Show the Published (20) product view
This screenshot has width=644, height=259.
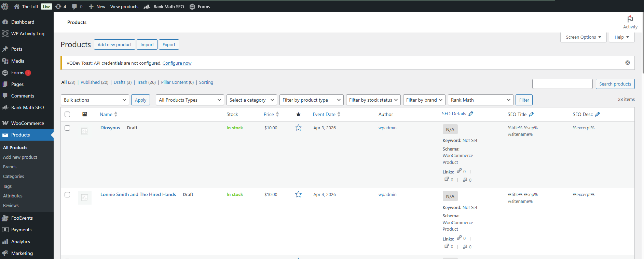(x=94, y=82)
